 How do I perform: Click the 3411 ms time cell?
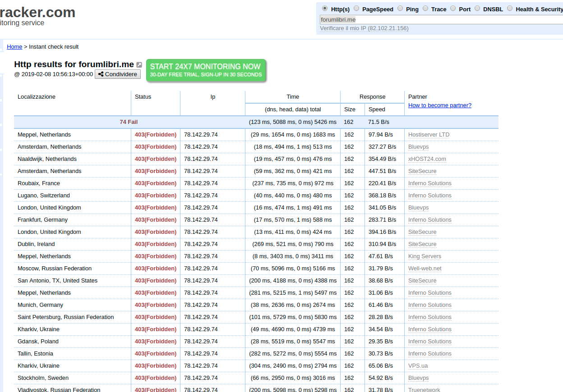click(x=293, y=256)
